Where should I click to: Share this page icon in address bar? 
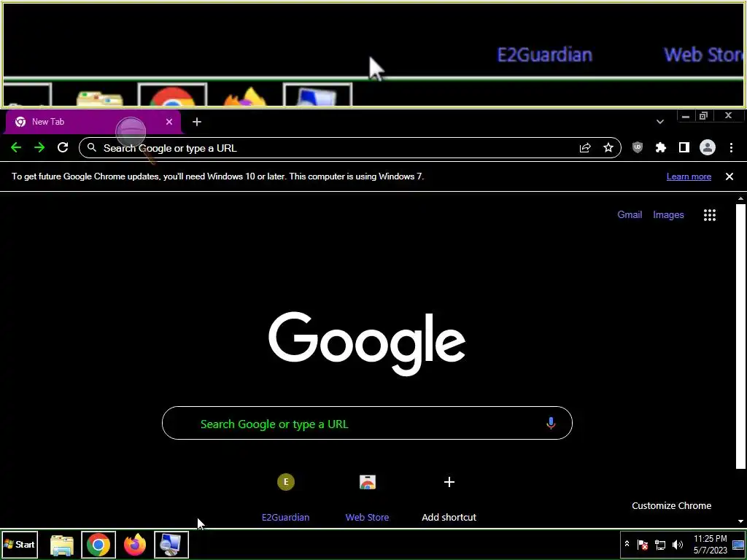585,147
